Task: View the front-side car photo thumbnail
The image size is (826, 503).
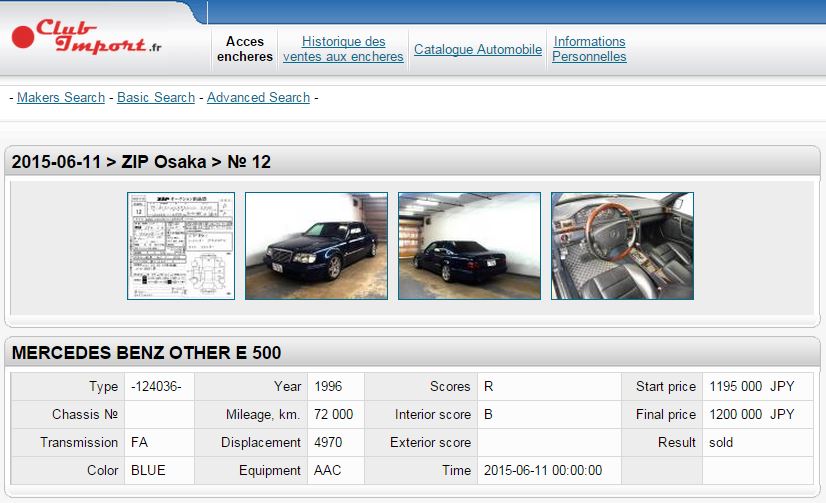Action: [x=316, y=246]
